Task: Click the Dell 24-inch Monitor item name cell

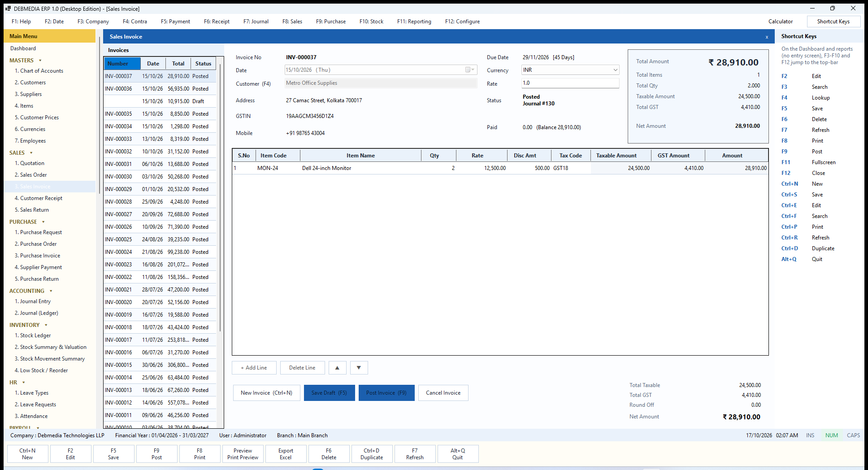Action: [360, 168]
